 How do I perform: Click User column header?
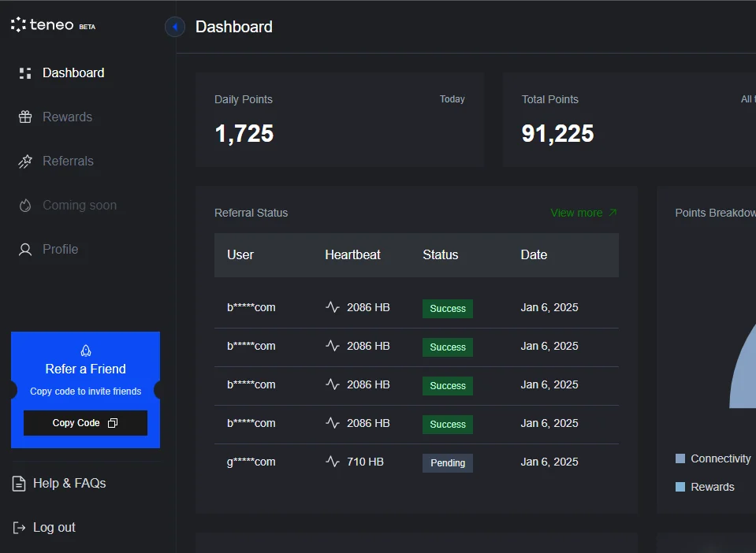[x=240, y=254]
